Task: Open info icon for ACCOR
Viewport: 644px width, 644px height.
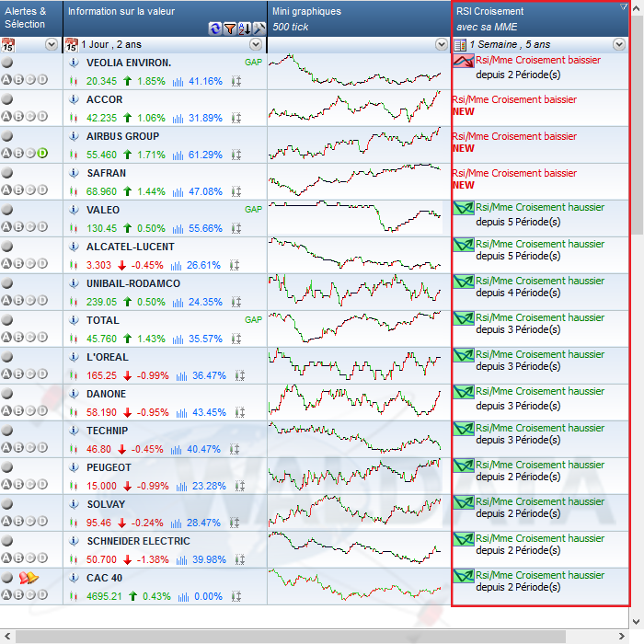Action: 74,99
